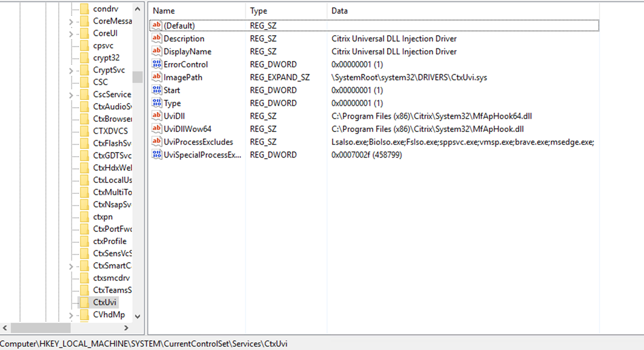Click the string value icon for DisplayName
Viewport: 644px width, 350px height.
coord(156,51)
